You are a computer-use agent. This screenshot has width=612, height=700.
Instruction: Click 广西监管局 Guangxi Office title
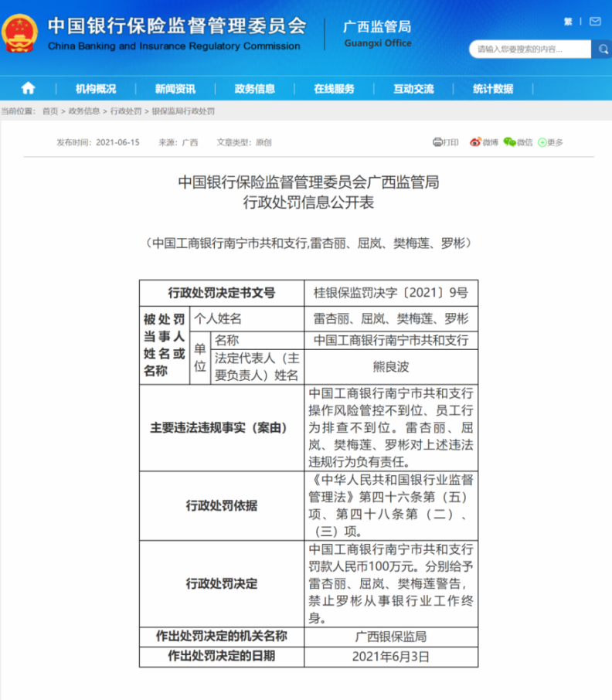(x=378, y=33)
